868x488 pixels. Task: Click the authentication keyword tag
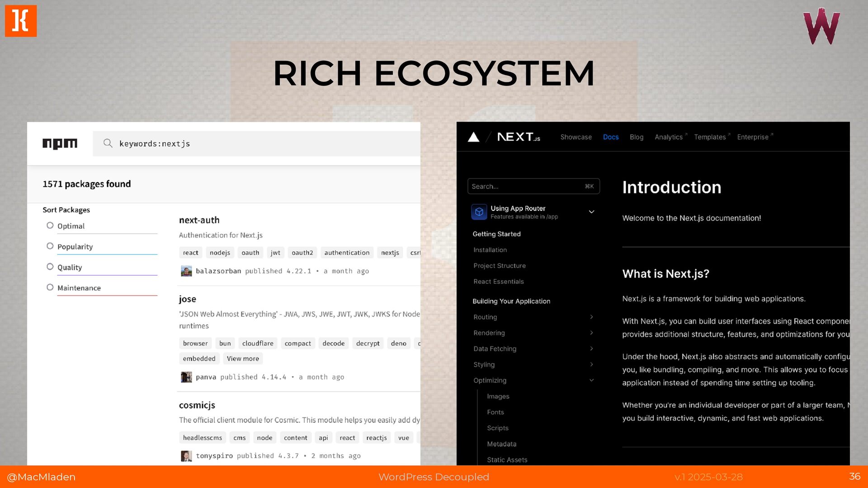[347, 253]
